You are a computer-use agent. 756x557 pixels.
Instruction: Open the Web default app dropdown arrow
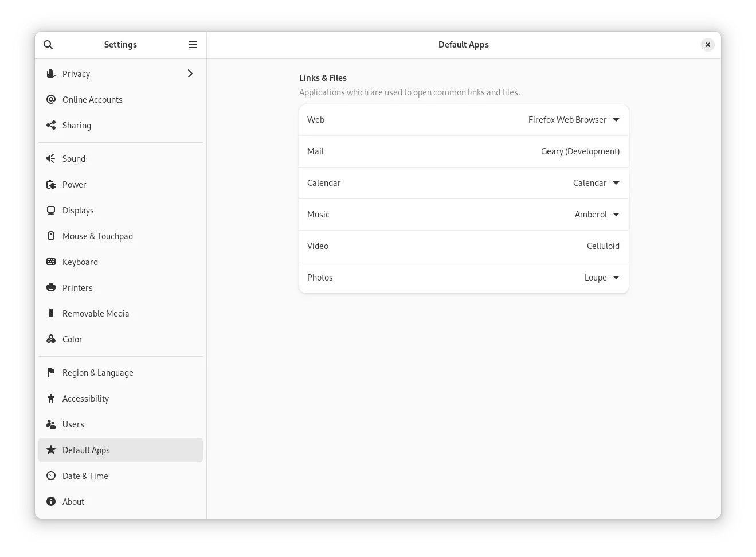[616, 120]
